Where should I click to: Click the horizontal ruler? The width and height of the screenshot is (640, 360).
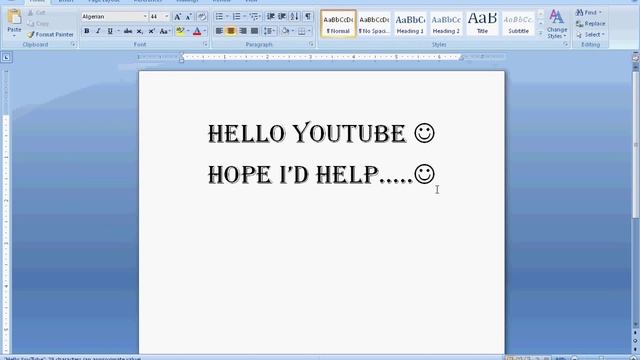pos(322,57)
